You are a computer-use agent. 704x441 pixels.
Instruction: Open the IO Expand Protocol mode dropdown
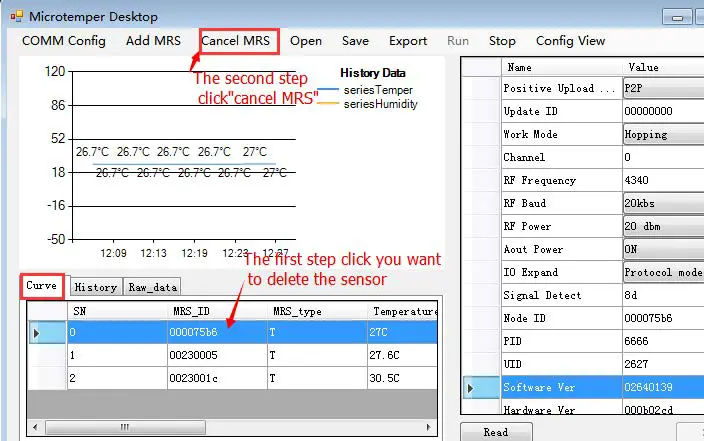click(x=663, y=272)
